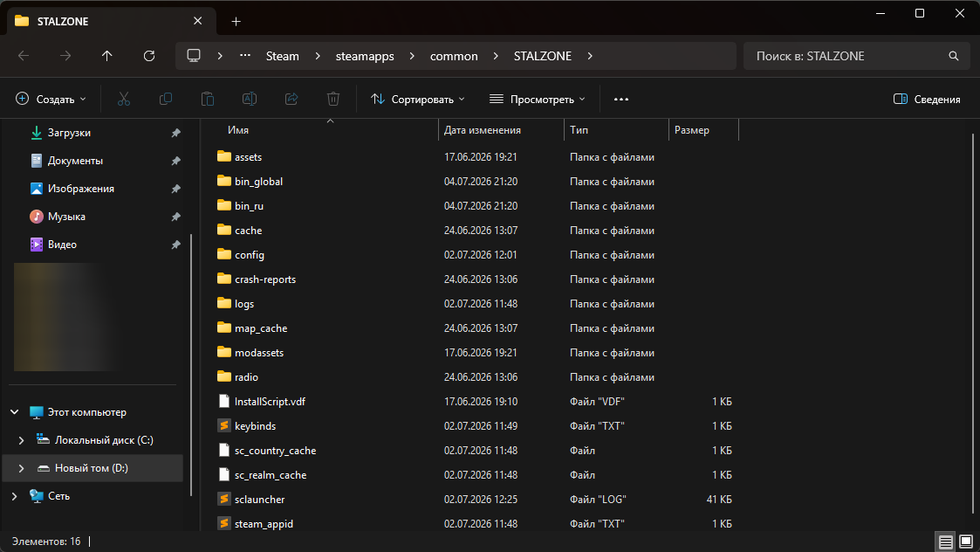Open the Сортировать dropdown
Image resolution: width=980 pixels, height=552 pixels.
(x=417, y=99)
